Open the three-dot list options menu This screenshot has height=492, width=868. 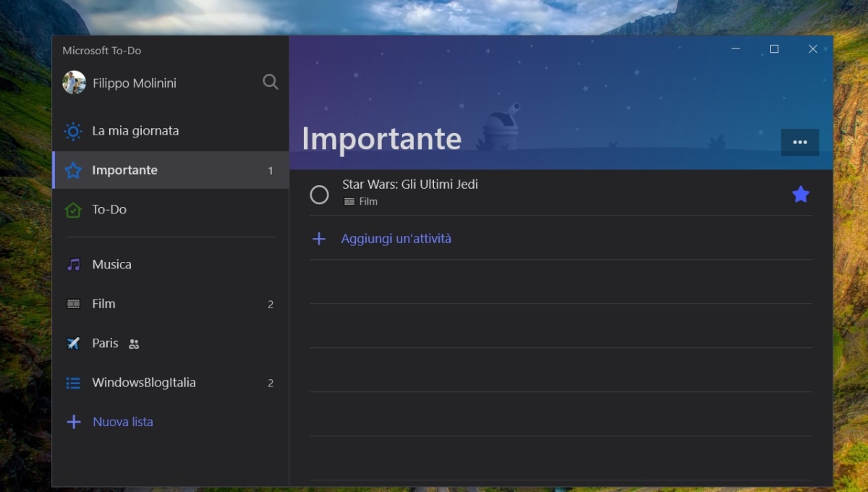(800, 143)
